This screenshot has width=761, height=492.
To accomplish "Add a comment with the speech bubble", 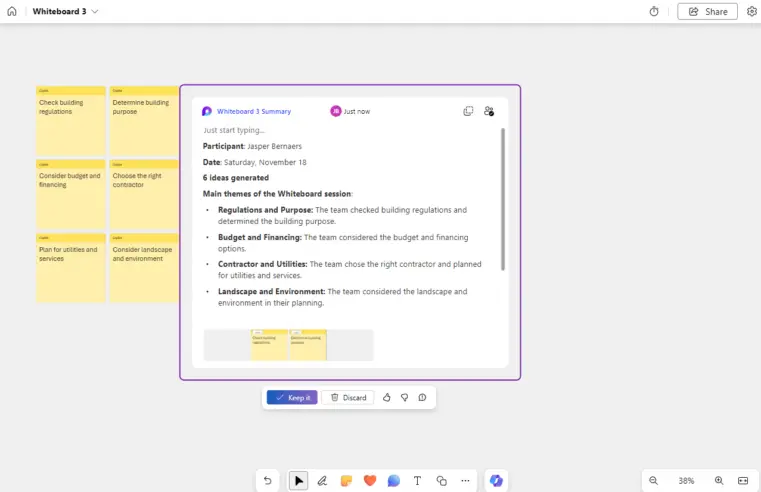I will tap(394, 481).
